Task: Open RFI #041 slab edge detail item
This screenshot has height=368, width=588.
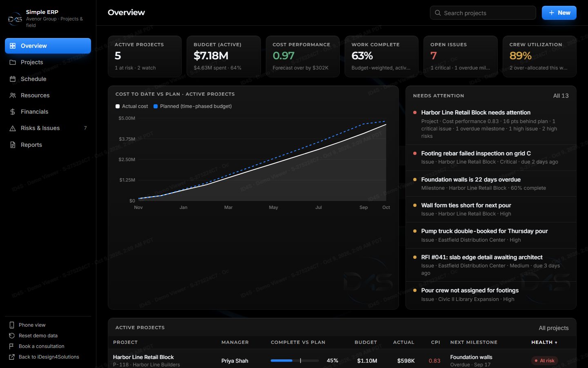Action: (491, 265)
